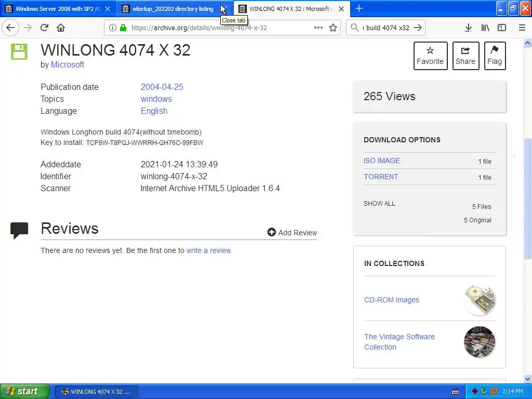This screenshot has width=532, height=399.
Task: Click the forward navigation arrow
Action: point(28,28)
